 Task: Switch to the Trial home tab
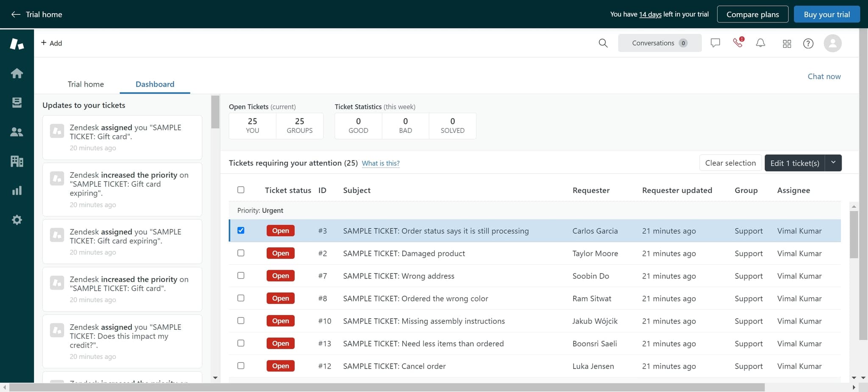pos(86,84)
